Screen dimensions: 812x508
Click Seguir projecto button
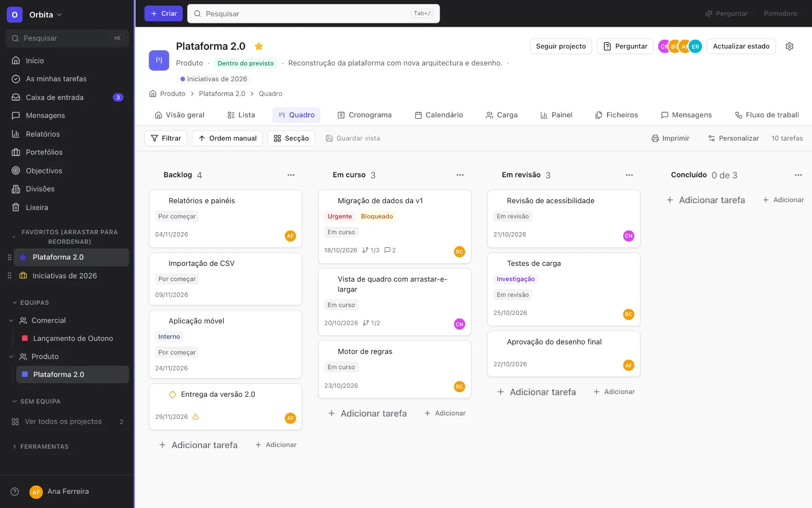(x=561, y=46)
